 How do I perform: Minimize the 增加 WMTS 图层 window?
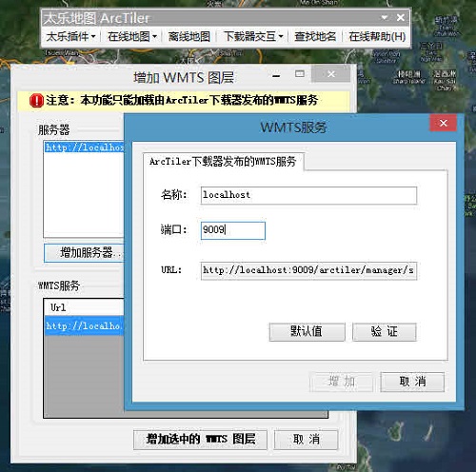click(276, 75)
